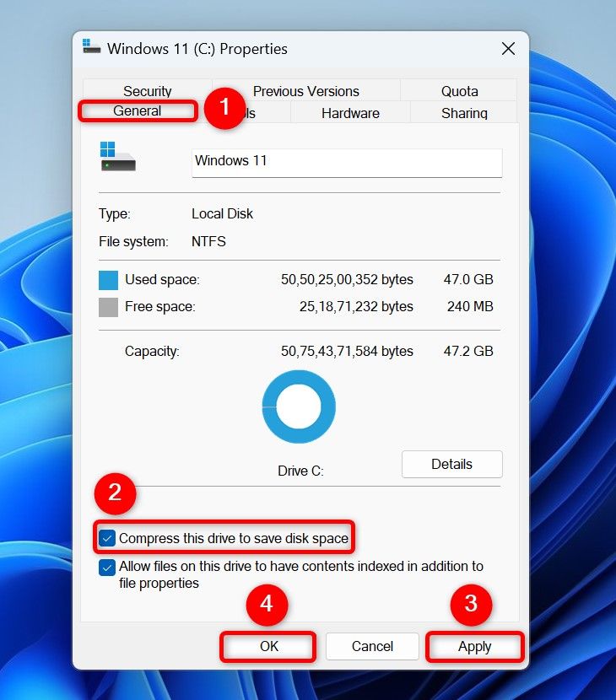Click the Details button

click(x=451, y=464)
